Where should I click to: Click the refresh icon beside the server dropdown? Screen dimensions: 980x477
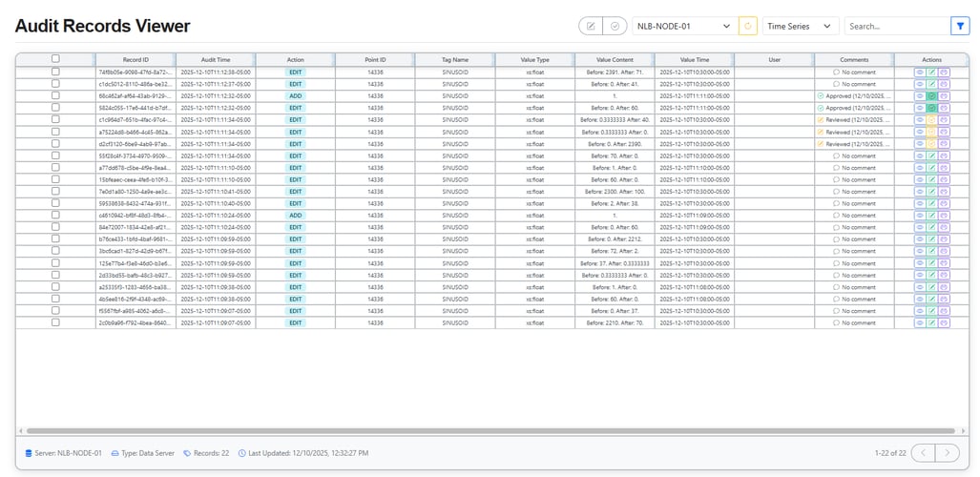tap(749, 27)
